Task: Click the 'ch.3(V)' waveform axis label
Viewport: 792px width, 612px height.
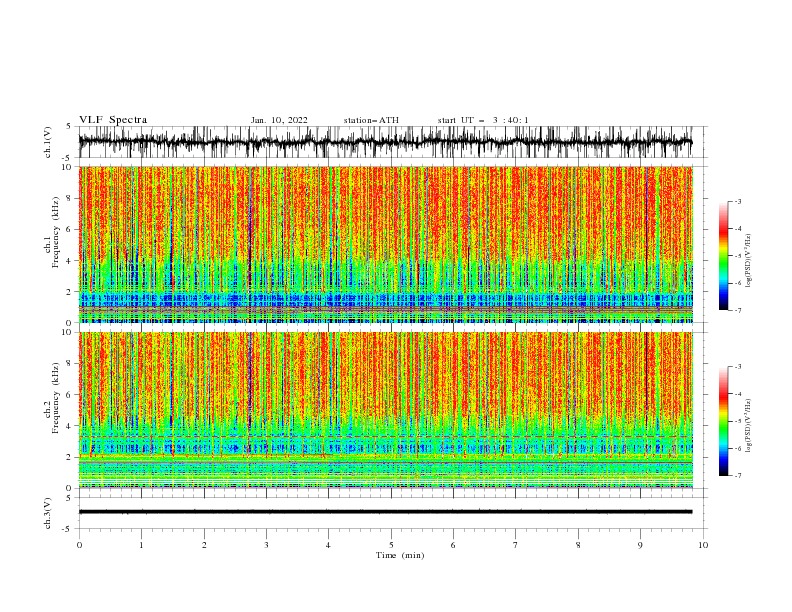Action: point(48,514)
